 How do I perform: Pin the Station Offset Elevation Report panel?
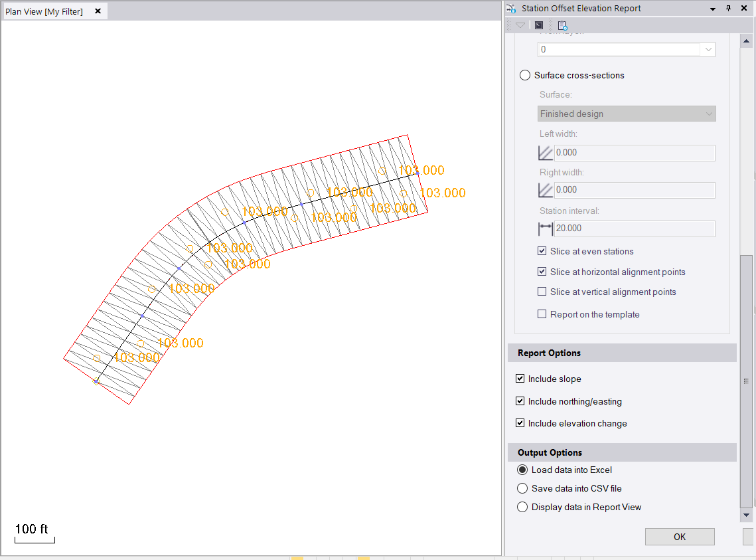click(728, 8)
